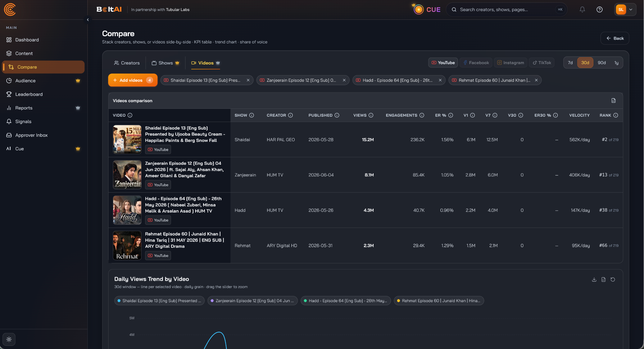Select Facebook platform filter
644x349 pixels.
point(476,63)
